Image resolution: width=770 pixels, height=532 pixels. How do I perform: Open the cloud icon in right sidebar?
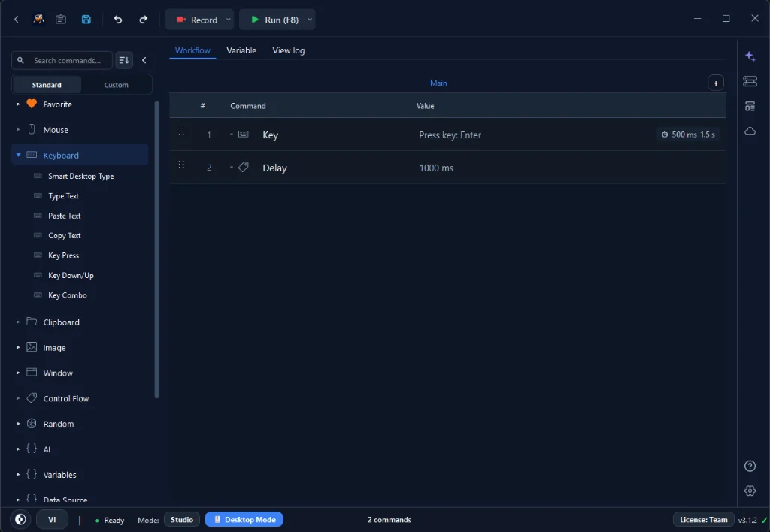pyautogui.click(x=750, y=131)
